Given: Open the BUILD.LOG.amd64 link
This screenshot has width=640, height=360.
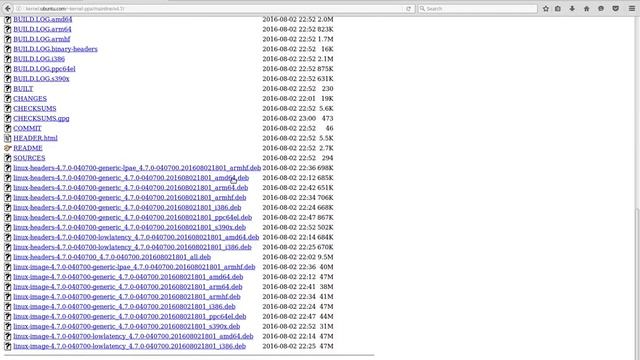Looking at the screenshot, I should point(42,19).
